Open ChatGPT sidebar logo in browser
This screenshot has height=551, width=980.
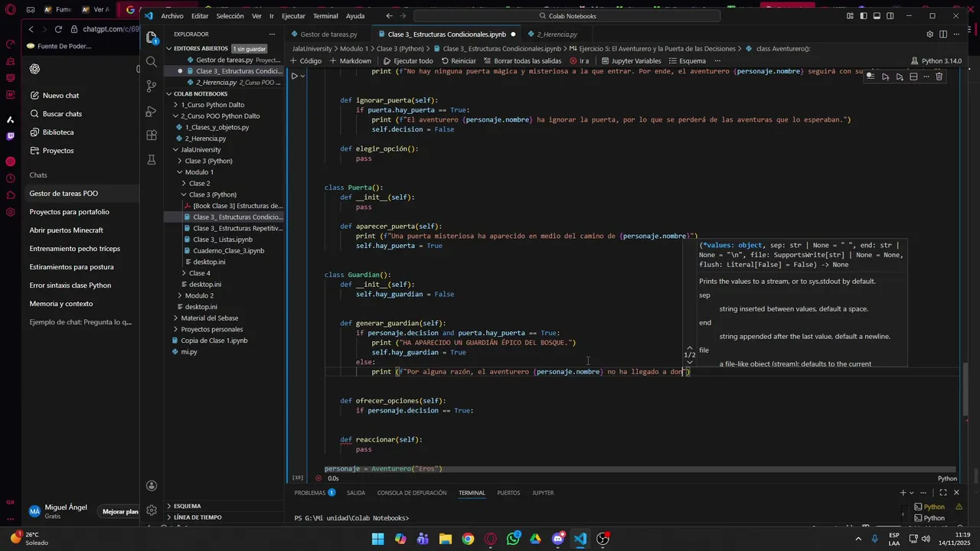(34, 69)
